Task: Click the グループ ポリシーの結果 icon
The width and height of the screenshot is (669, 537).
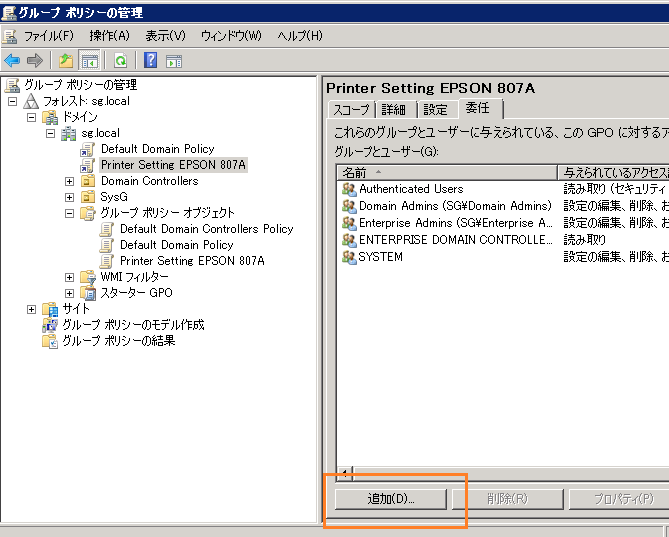Action: pos(50,341)
